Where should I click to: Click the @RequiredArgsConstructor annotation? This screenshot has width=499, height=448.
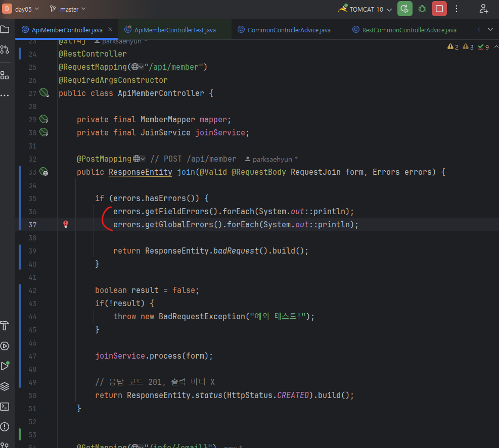point(113,80)
